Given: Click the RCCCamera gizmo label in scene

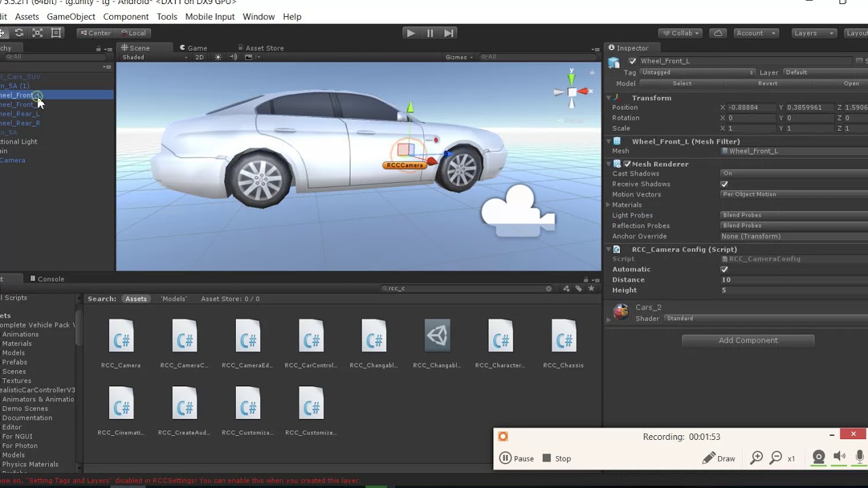Looking at the screenshot, I should pyautogui.click(x=405, y=165).
